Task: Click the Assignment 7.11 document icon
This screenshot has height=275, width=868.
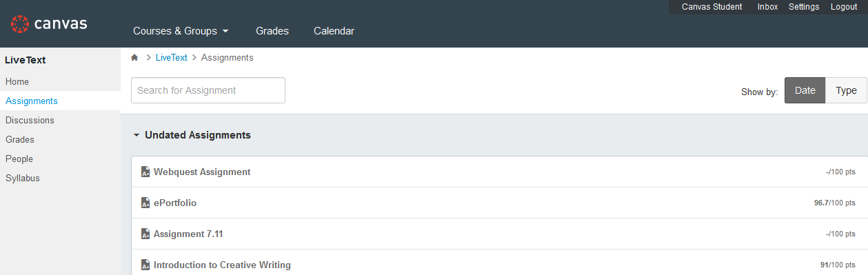Action: pyautogui.click(x=145, y=234)
